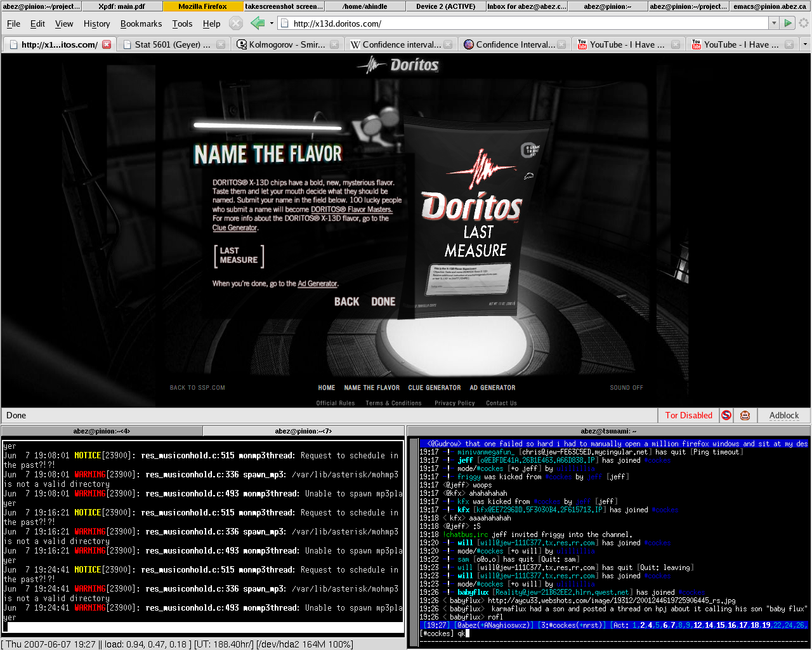The image size is (812, 650).
Task: Switch to first YouTube - I Have tab
Action: [x=628, y=44]
